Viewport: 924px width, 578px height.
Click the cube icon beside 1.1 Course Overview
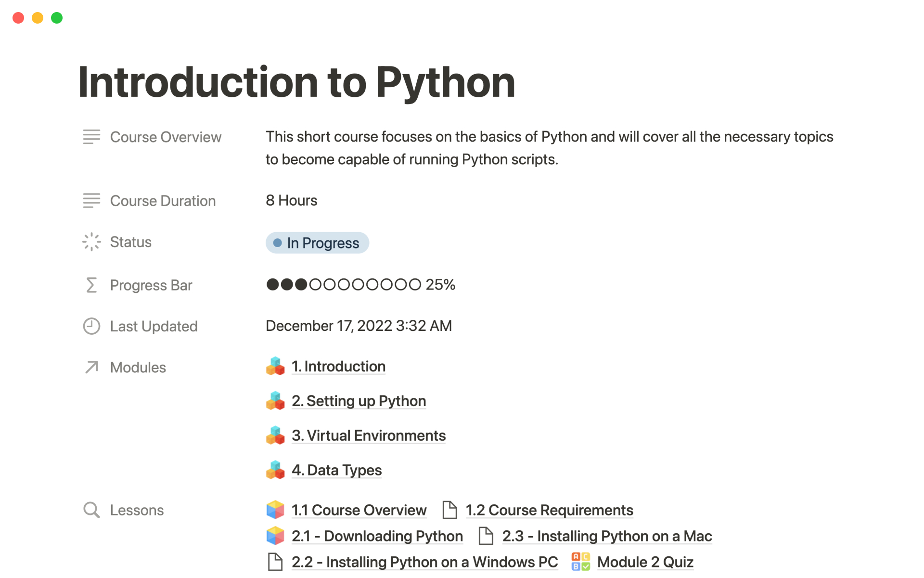tap(275, 510)
